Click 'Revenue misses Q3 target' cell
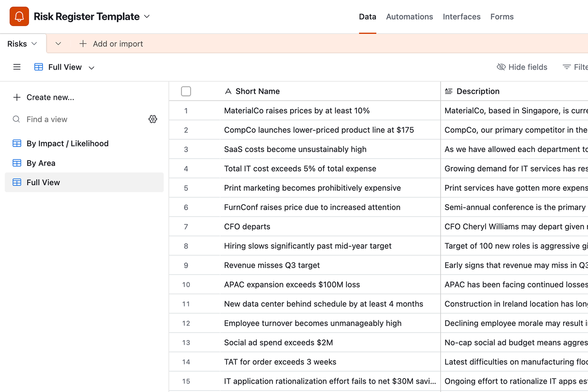The image size is (588, 392). (330, 265)
